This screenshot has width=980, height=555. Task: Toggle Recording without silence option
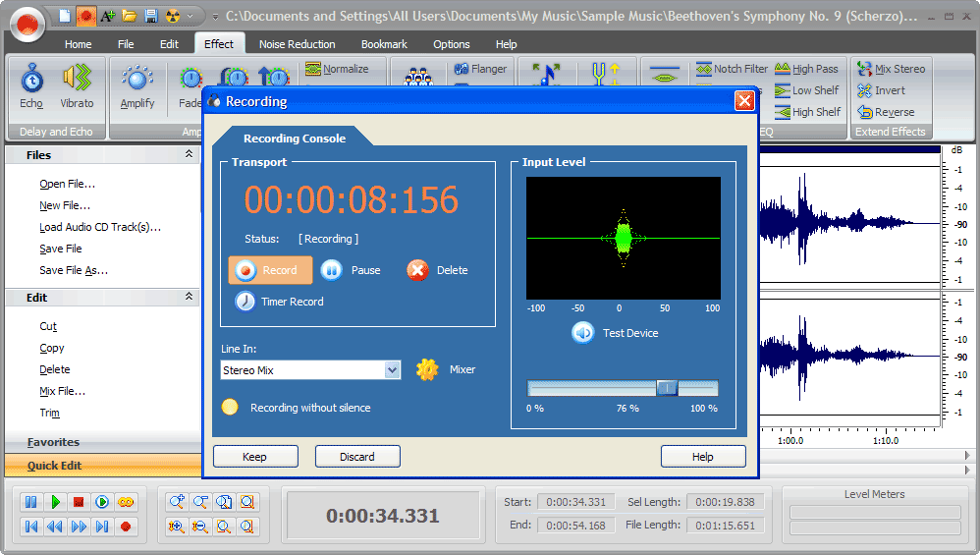pos(230,407)
